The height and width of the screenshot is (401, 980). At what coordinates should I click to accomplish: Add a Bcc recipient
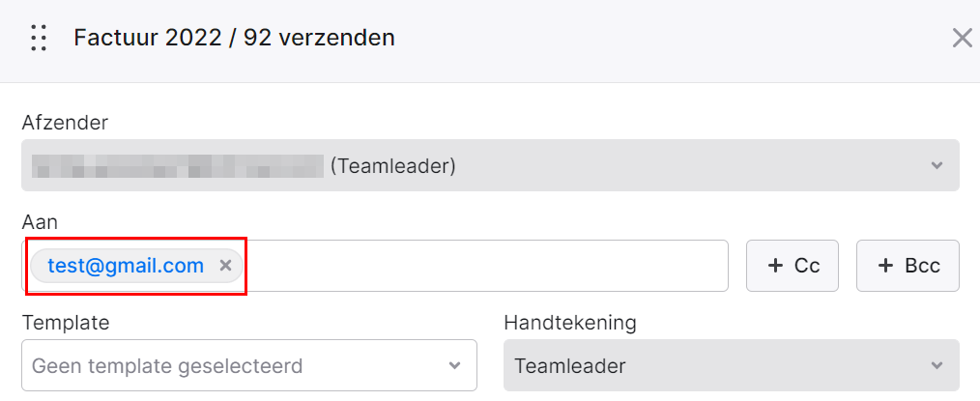(x=908, y=266)
